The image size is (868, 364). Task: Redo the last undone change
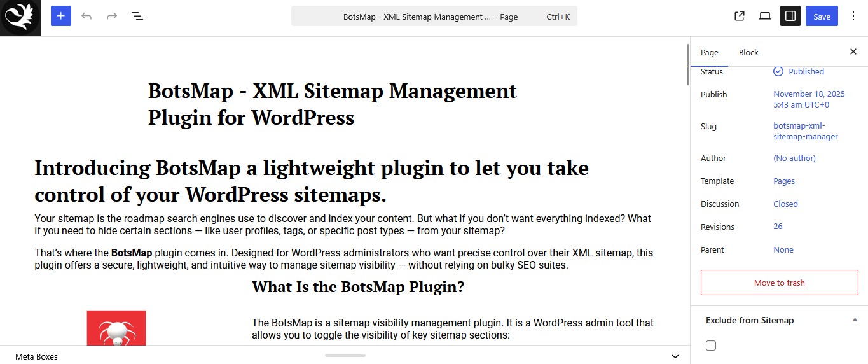click(x=112, y=17)
